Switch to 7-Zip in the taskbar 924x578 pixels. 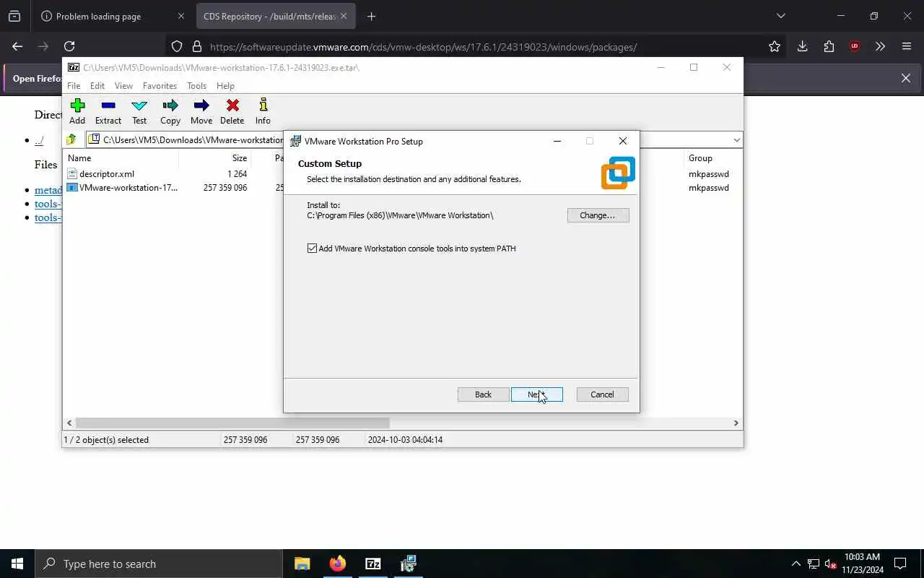(x=372, y=564)
